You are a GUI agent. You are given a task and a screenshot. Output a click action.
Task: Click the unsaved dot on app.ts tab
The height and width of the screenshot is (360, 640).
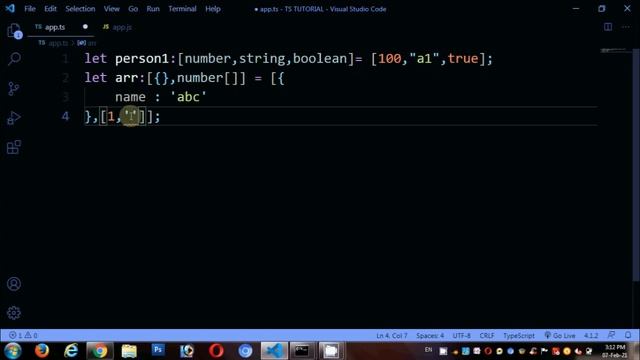pos(85,27)
